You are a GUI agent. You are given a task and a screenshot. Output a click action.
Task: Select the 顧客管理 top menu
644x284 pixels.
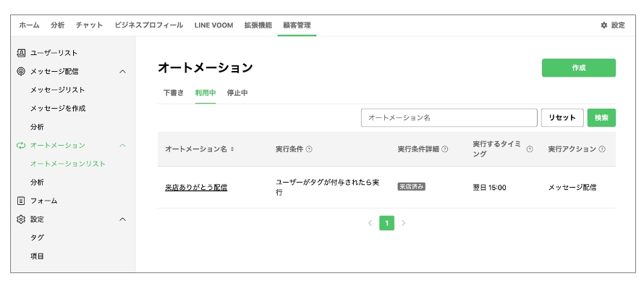coord(297,25)
